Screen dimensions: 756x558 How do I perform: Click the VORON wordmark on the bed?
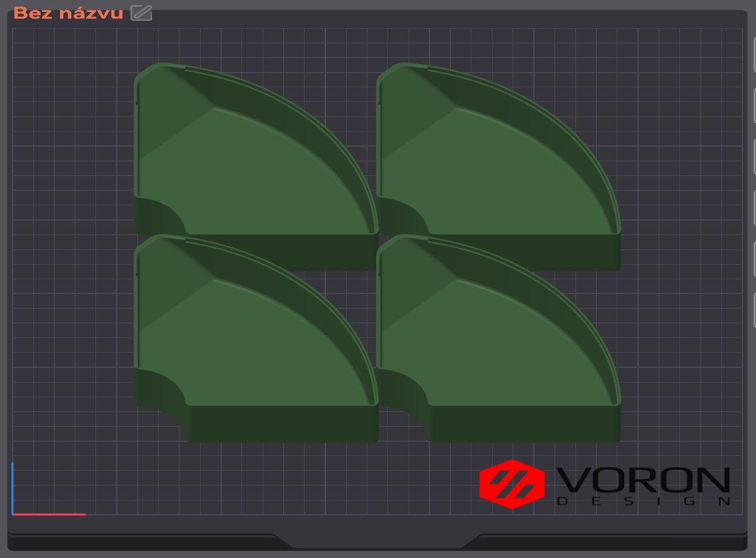643,479
